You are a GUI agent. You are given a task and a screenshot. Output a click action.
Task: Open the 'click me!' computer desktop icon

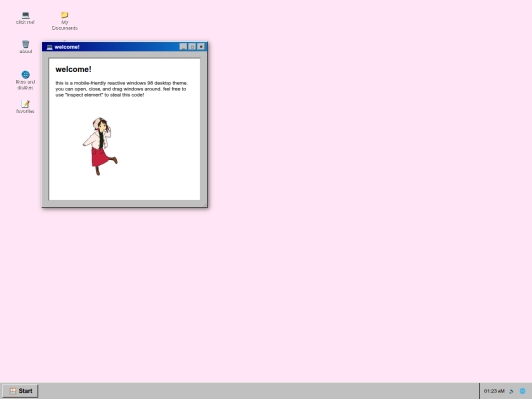(25, 18)
